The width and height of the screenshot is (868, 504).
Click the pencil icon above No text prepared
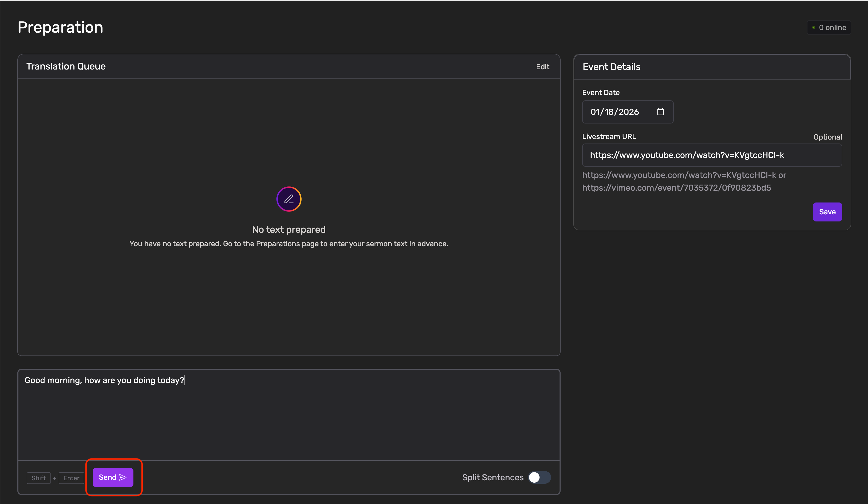[289, 199]
